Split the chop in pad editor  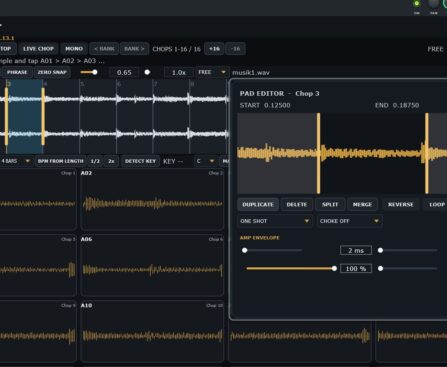[x=330, y=204]
